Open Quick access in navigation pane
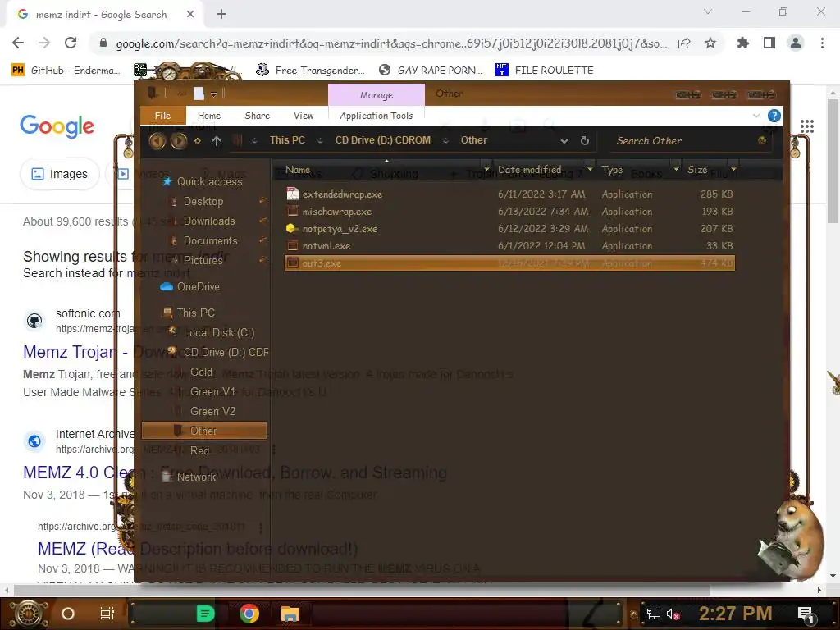 tap(209, 181)
